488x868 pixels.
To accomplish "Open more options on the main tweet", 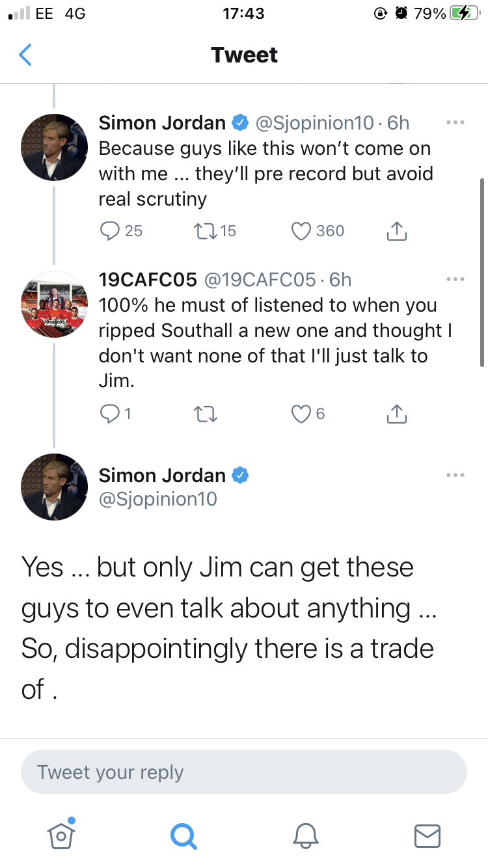I will pyautogui.click(x=455, y=475).
